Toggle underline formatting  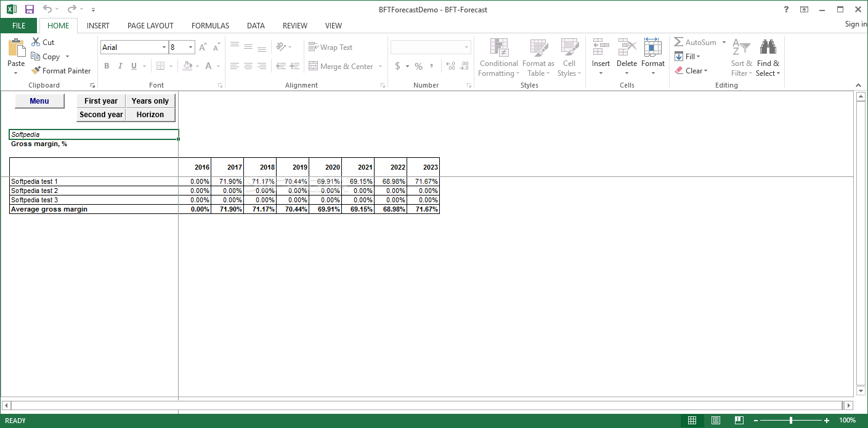134,66
